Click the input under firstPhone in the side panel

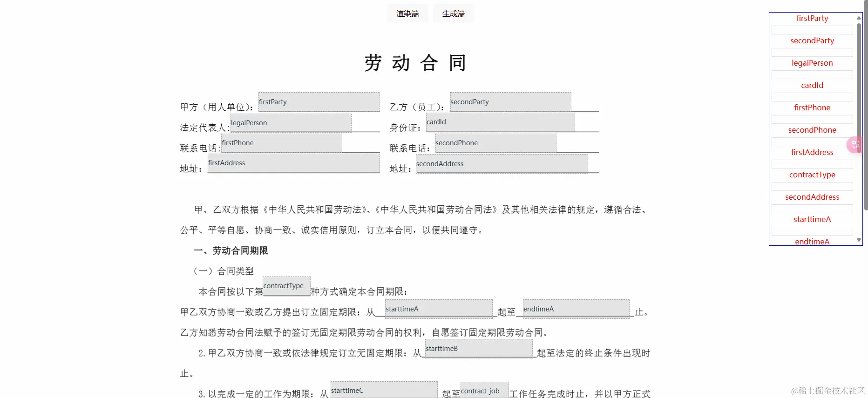coord(812,119)
